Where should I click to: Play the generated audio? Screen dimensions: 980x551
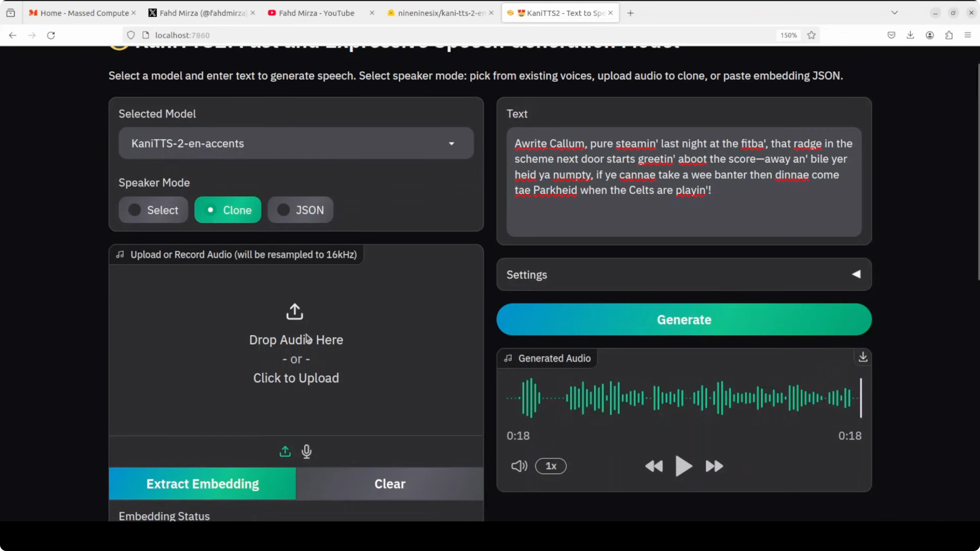pos(683,466)
